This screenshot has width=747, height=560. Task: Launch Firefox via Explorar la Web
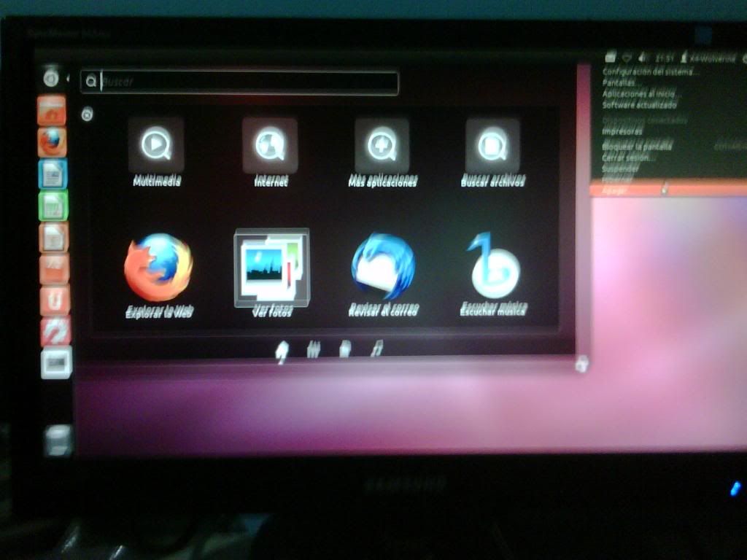[158, 274]
